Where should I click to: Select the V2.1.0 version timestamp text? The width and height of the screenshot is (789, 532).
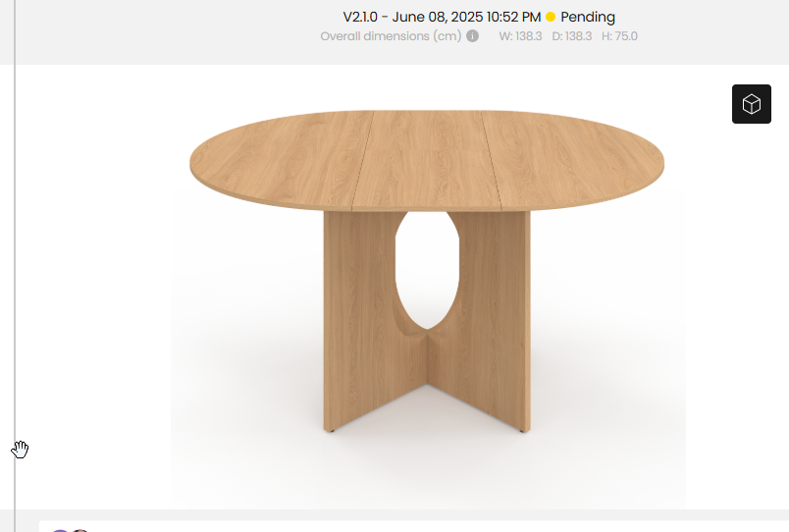(x=442, y=17)
